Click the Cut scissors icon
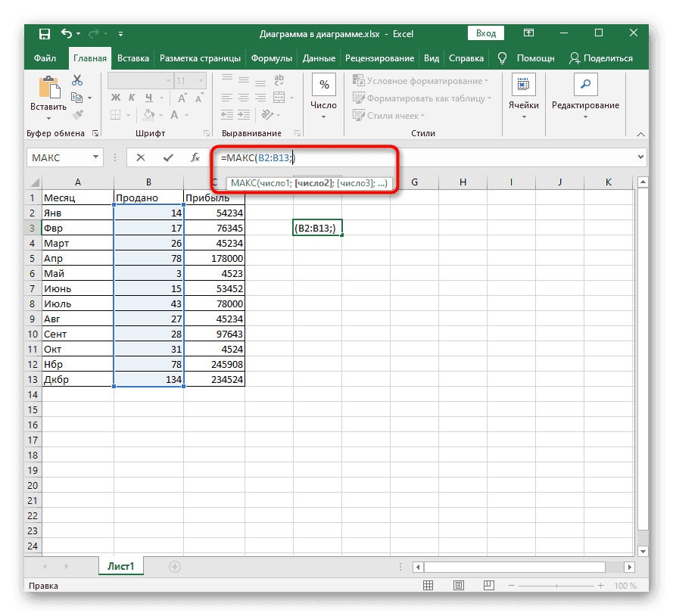 pos(77,80)
